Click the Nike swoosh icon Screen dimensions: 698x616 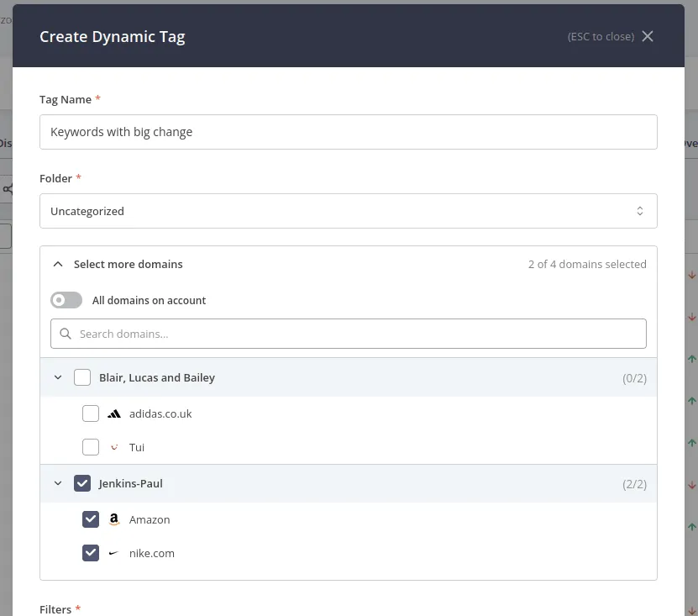point(114,553)
